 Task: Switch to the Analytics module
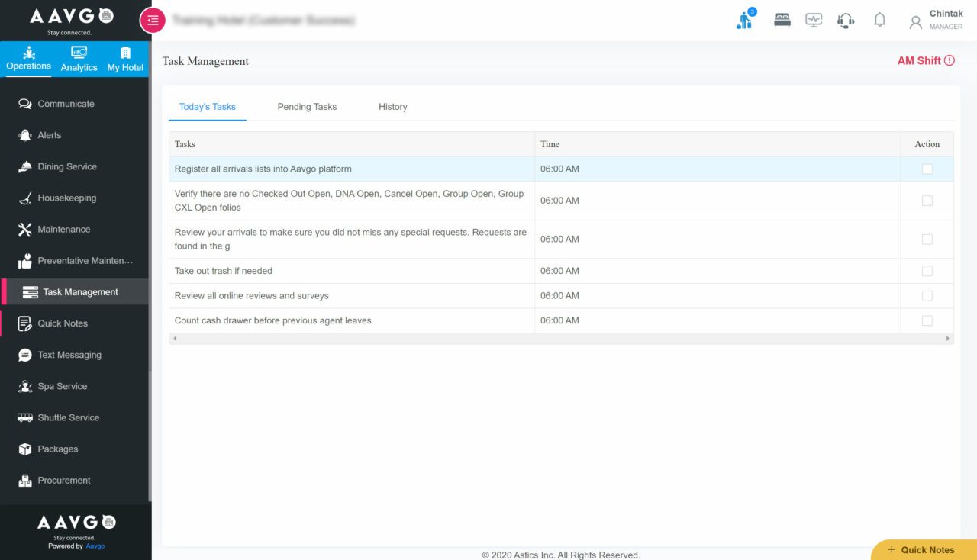click(78, 59)
